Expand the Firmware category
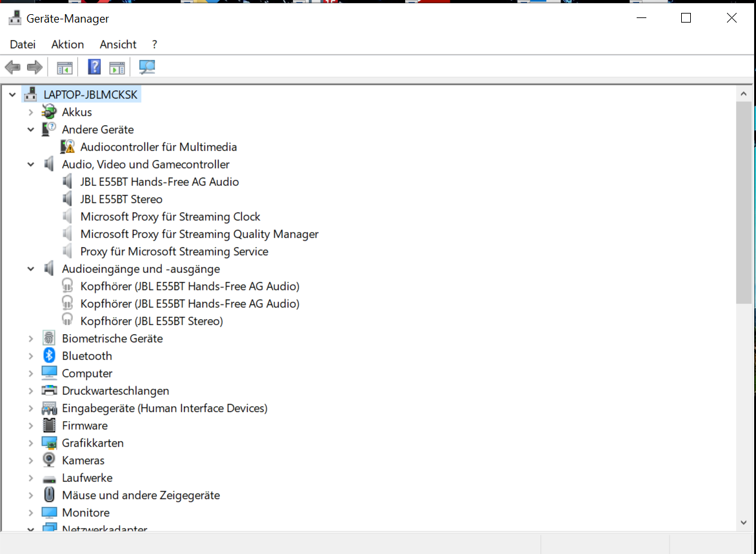 pos(31,426)
